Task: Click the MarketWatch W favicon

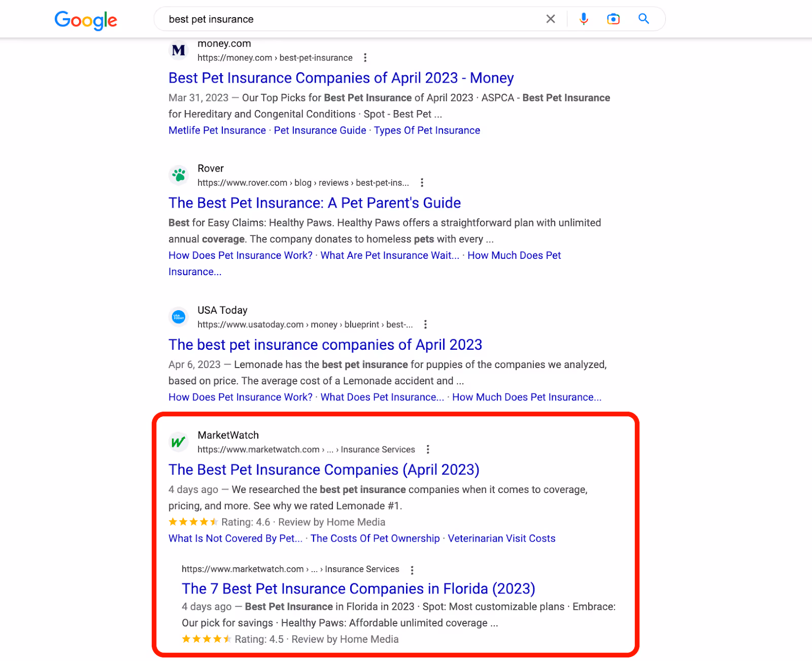Action: 179,442
